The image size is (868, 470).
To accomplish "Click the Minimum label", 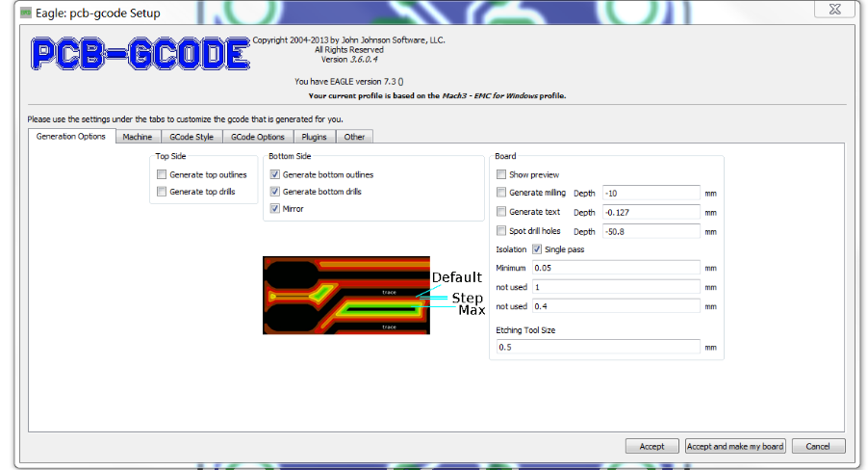I will pyautogui.click(x=510, y=268).
